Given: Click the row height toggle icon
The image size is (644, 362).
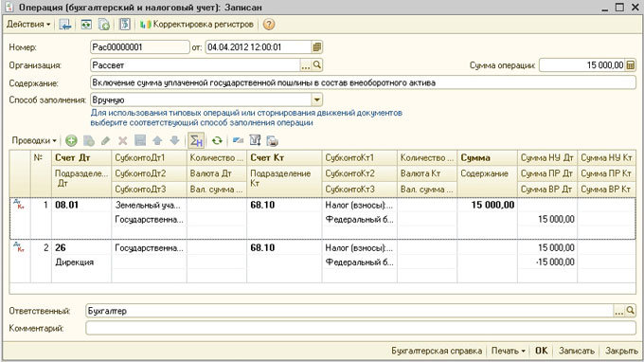Looking at the screenshot, I should point(238,141).
